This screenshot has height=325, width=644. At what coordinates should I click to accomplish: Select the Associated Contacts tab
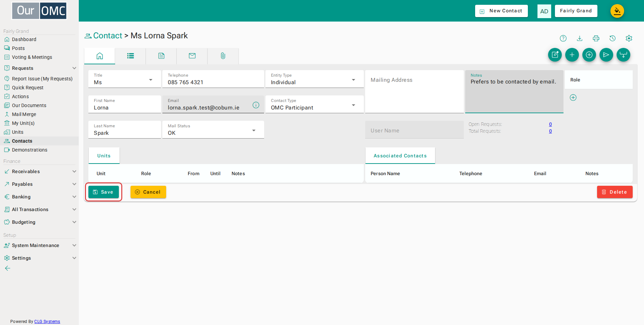(400, 156)
